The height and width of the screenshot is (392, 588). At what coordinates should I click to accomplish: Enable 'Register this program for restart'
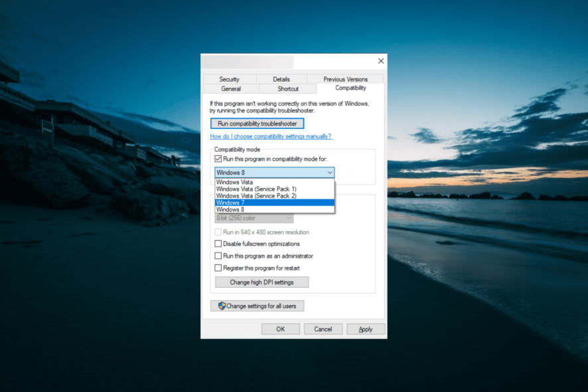click(x=218, y=268)
